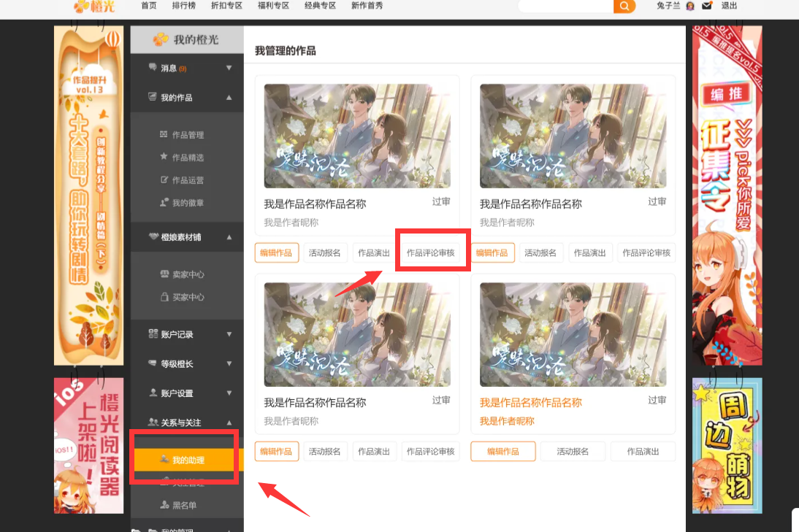
Task: Collapse the 橙娘素材铺 section arrow
Action: click(x=229, y=237)
